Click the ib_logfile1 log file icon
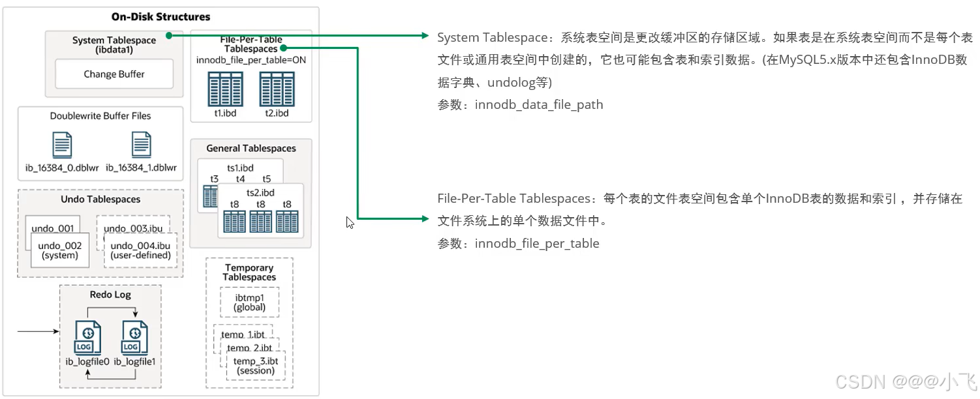Screen dimensions: 980x399 pos(134,338)
